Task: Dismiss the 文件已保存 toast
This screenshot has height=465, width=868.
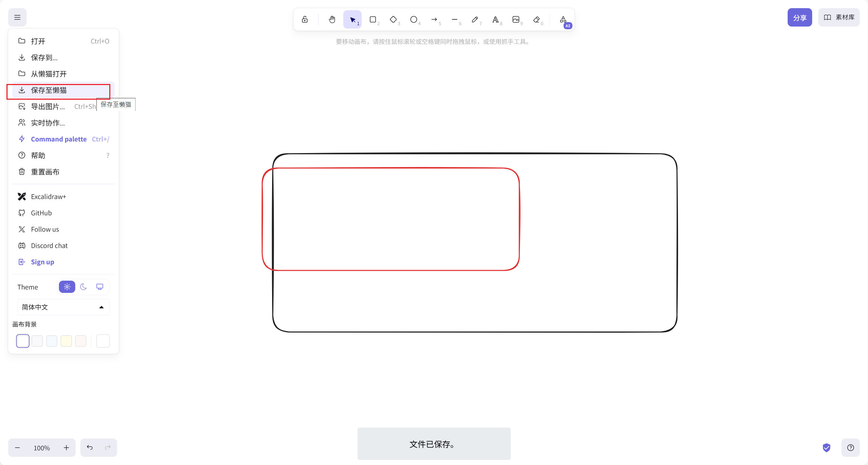Action: click(434, 444)
